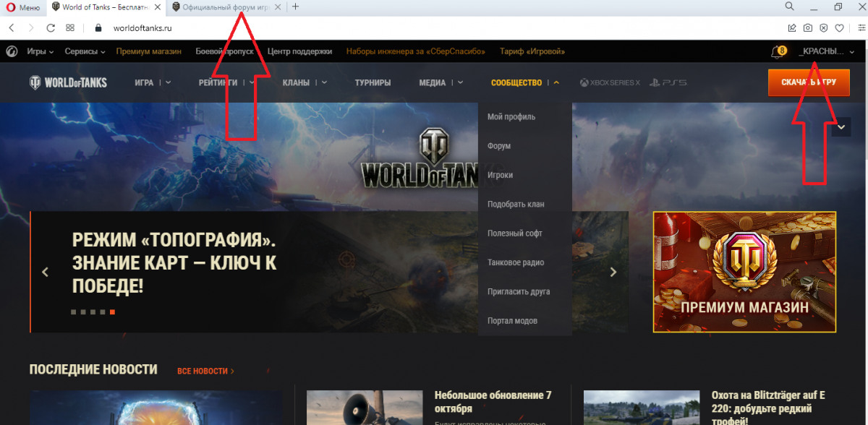The width and height of the screenshot is (868, 425).
Task: Collapse the СООБЩЕСТВО menu
Action: [525, 82]
